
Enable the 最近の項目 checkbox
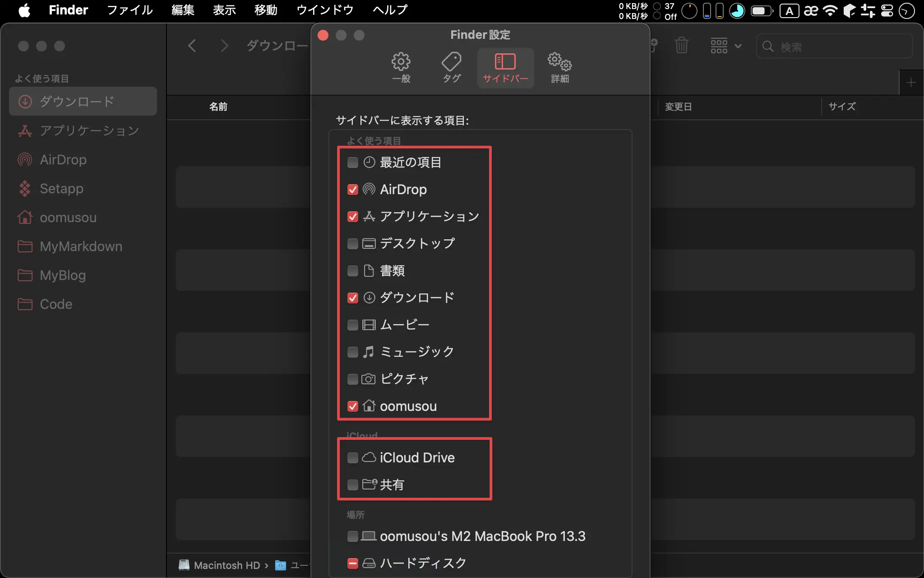point(353,163)
